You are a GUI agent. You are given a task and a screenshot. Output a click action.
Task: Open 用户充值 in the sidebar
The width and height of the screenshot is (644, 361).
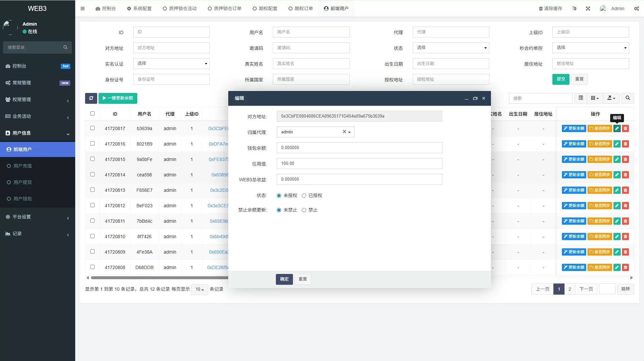point(23,166)
